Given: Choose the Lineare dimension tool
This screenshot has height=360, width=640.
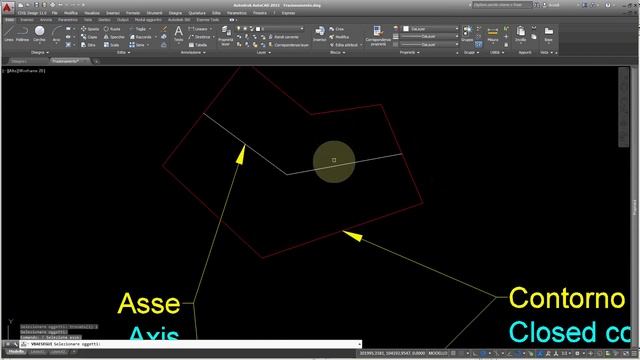Looking at the screenshot, I should coord(198,29).
